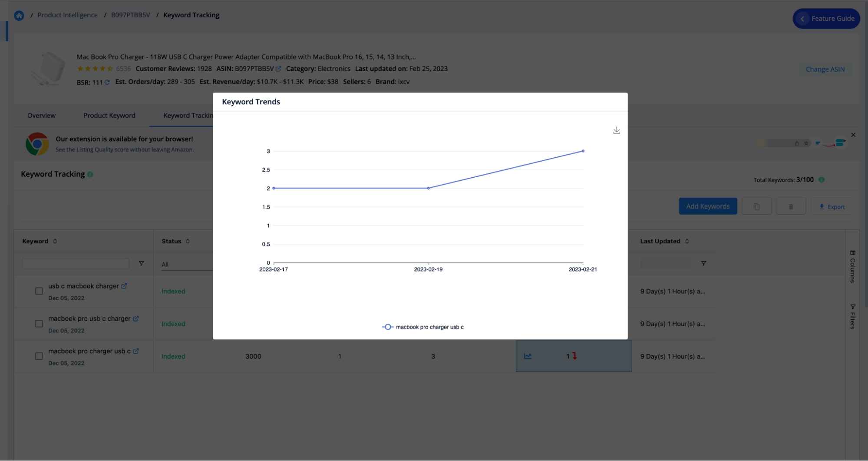
Task: Click Keyword Tracking info icon
Action: [90, 175]
